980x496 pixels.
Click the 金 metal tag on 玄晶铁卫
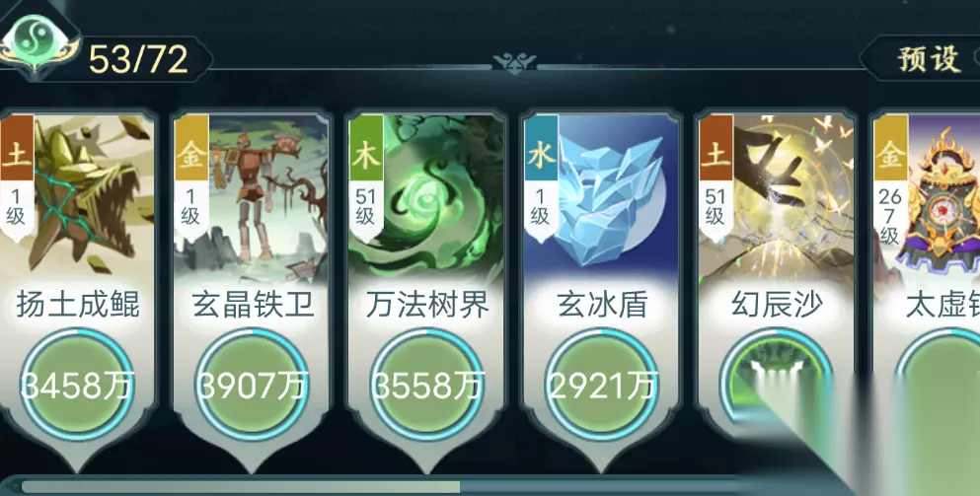tap(191, 150)
